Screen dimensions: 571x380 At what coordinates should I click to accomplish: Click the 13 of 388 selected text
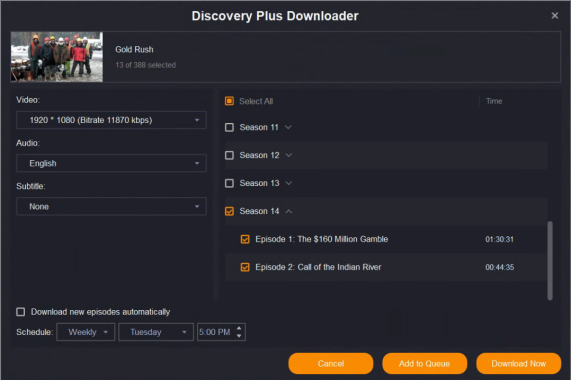146,65
